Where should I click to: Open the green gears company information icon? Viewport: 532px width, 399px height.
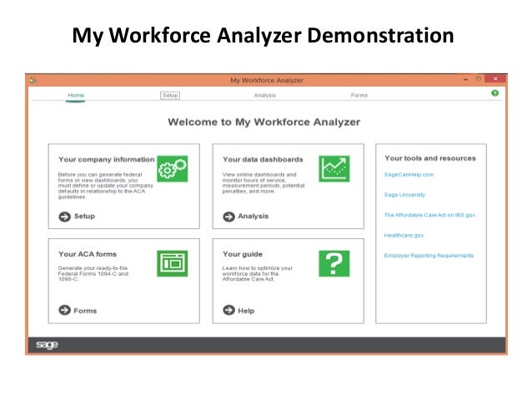click(173, 169)
